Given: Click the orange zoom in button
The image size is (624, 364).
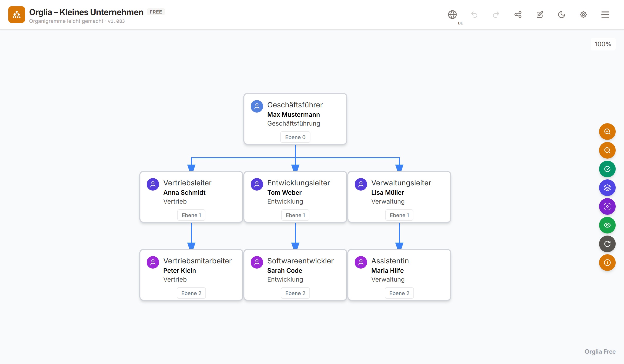Looking at the screenshot, I should pos(607,132).
